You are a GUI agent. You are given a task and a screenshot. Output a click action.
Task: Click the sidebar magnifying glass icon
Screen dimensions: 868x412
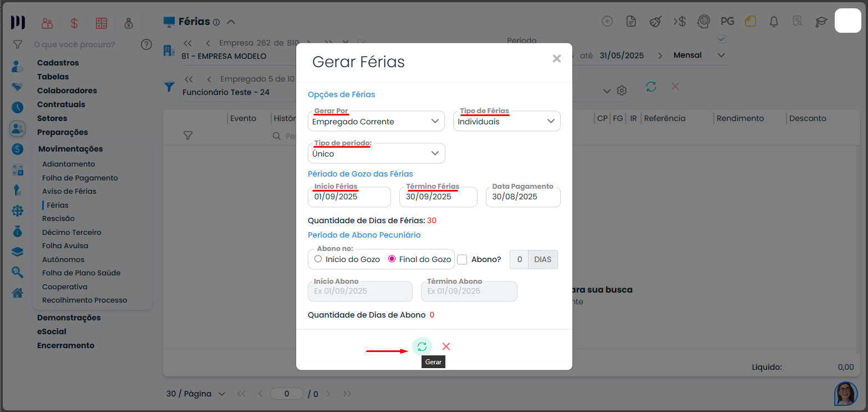pyautogui.click(x=17, y=272)
